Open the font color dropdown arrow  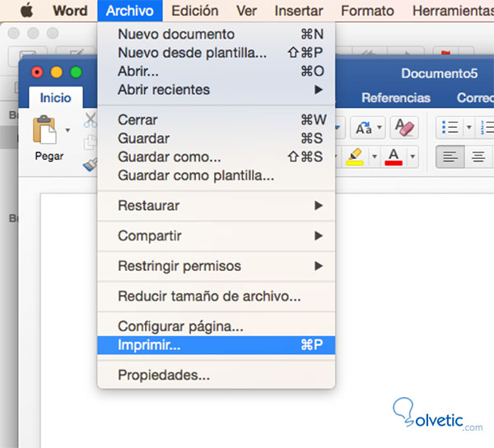point(412,156)
